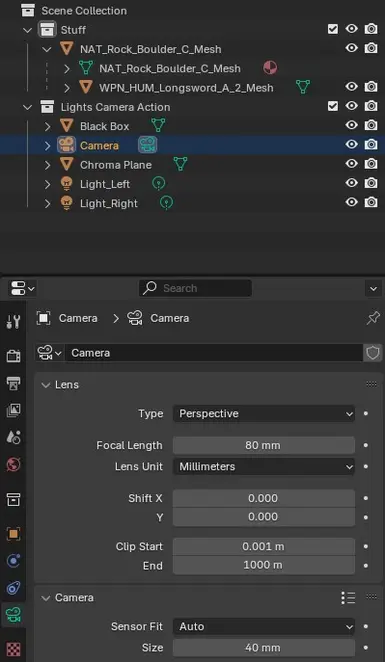The image size is (385, 662).
Task: Uncheck the Lights Camera Action collection checkbox
Action: click(x=333, y=106)
